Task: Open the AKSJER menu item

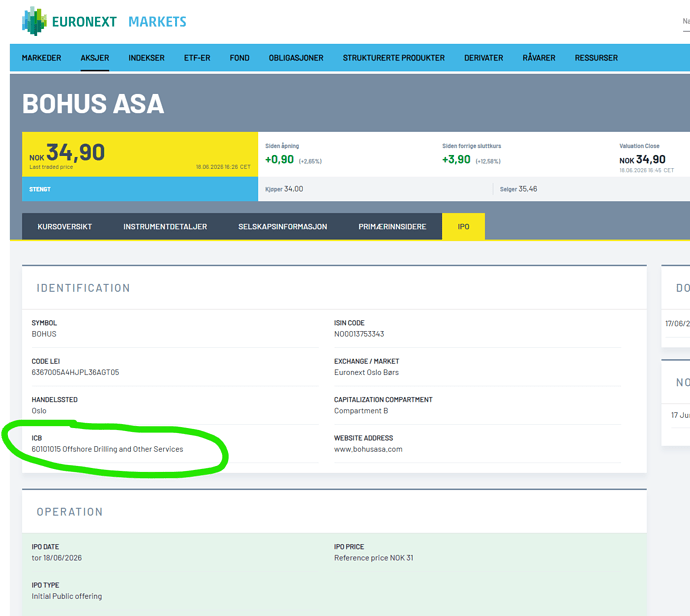Action: coord(95,58)
